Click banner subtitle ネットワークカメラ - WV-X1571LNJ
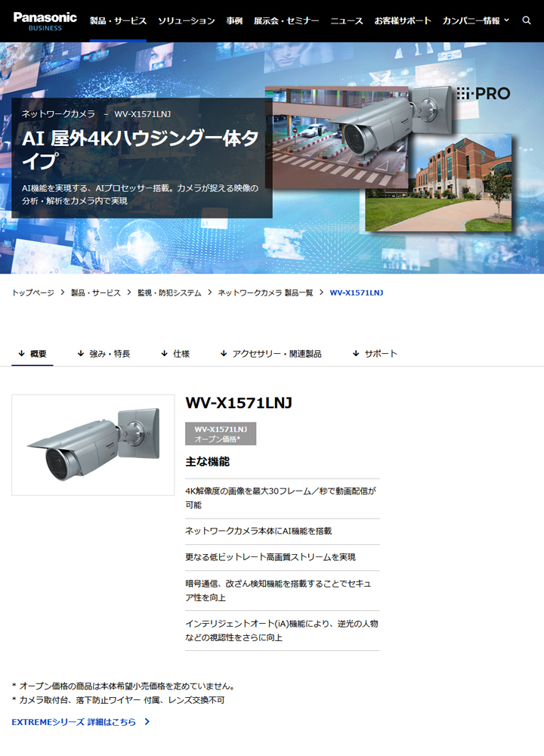The image size is (544, 756). [96, 114]
